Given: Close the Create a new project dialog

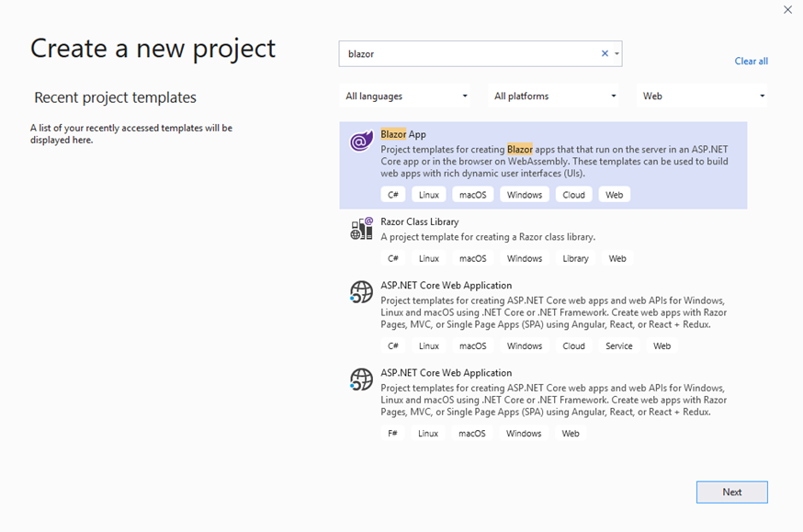Looking at the screenshot, I should pos(787,10).
